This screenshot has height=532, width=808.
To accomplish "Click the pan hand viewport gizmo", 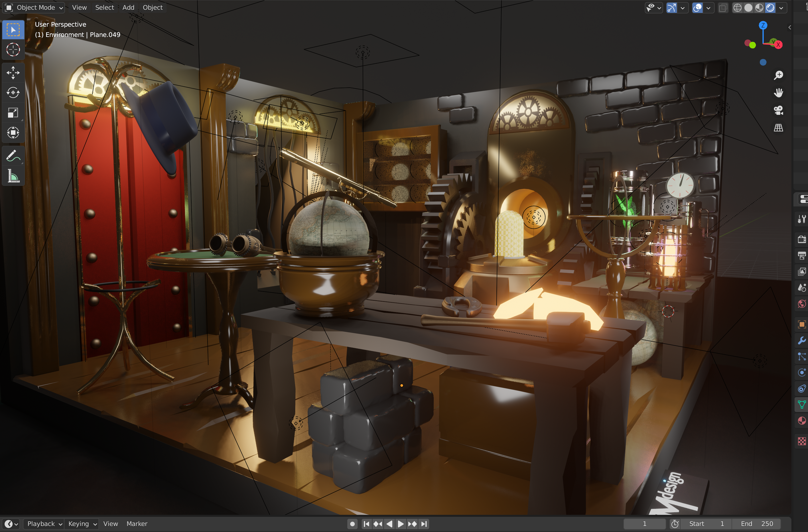I will coord(778,93).
